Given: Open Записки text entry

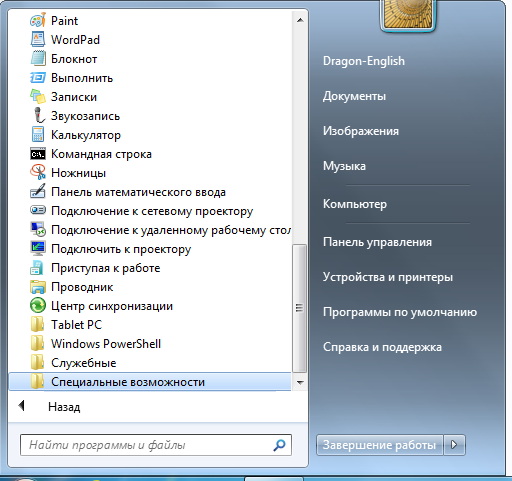Looking at the screenshot, I should tap(74, 97).
